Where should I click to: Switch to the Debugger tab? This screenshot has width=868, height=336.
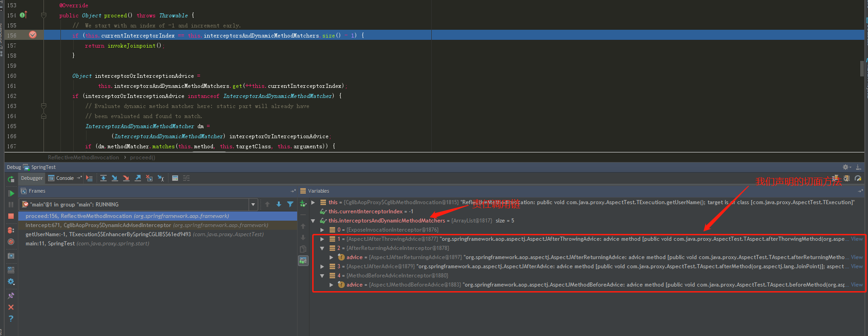click(32, 178)
